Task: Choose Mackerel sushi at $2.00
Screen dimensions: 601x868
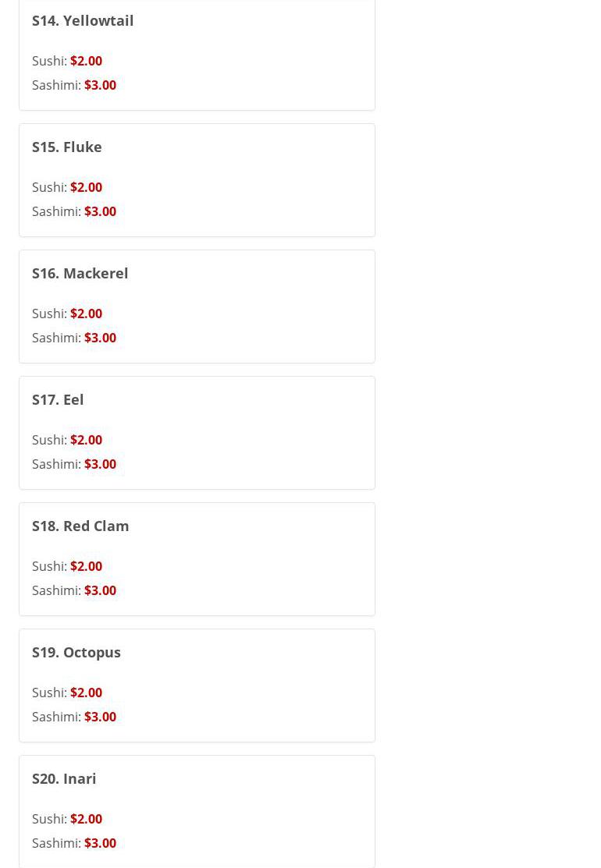Action: (x=86, y=314)
